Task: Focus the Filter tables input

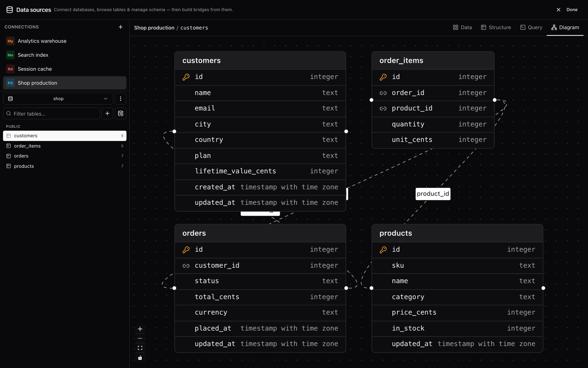Action: point(51,113)
